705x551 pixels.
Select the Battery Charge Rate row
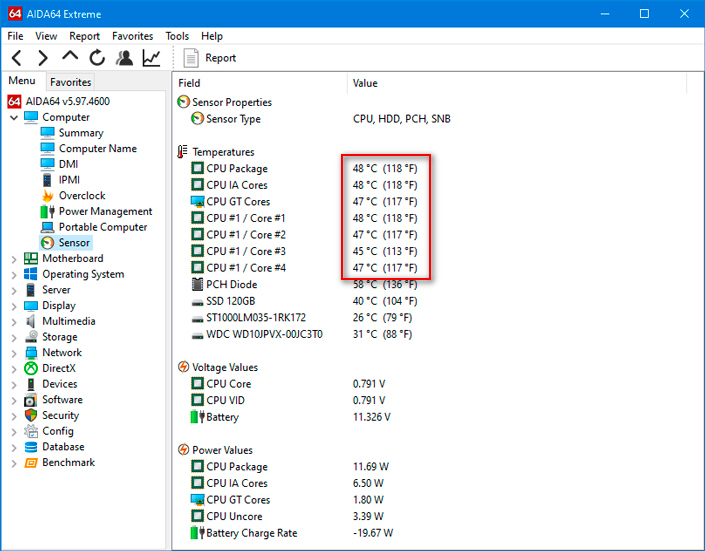tap(291, 533)
